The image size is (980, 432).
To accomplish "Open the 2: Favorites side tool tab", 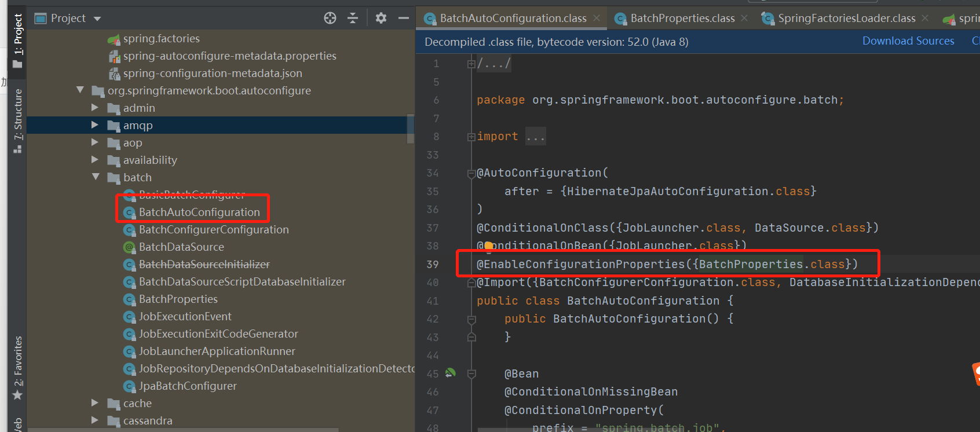I will click(x=18, y=368).
